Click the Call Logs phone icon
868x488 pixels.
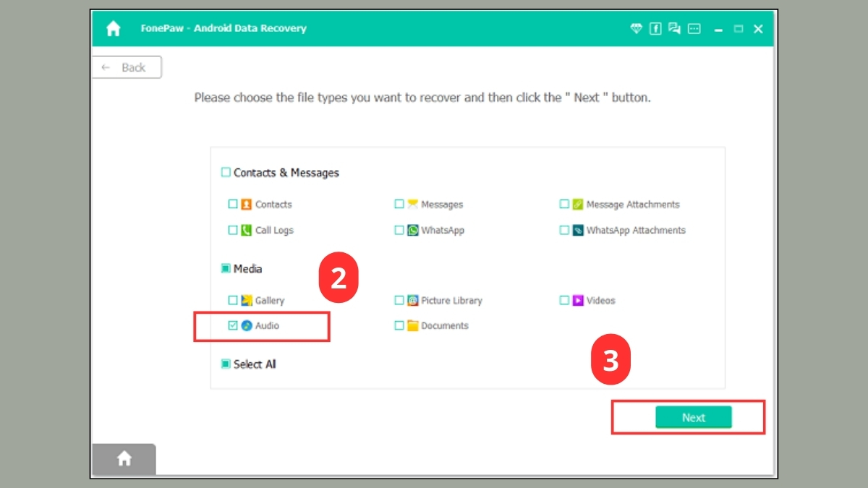pyautogui.click(x=247, y=231)
